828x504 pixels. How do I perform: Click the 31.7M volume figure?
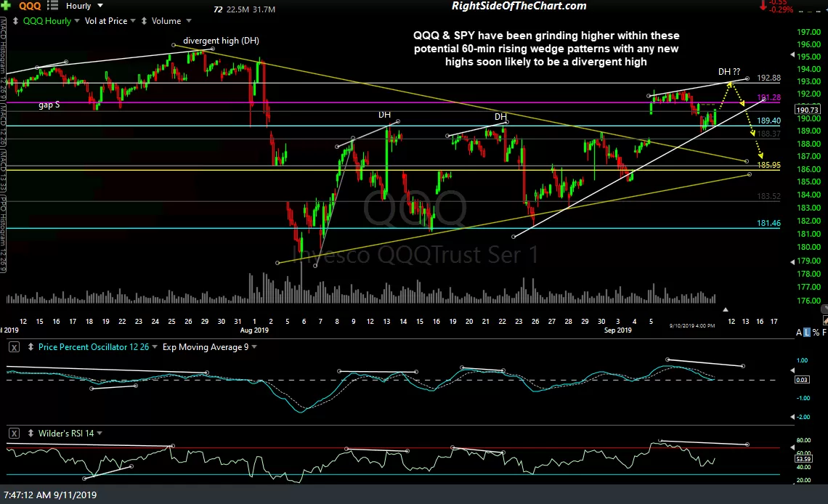pos(264,9)
